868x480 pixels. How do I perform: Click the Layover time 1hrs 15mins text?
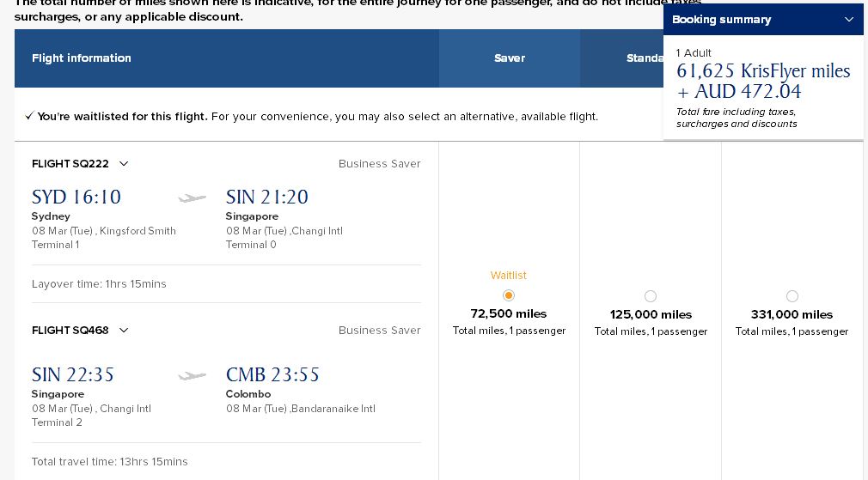[99, 283]
